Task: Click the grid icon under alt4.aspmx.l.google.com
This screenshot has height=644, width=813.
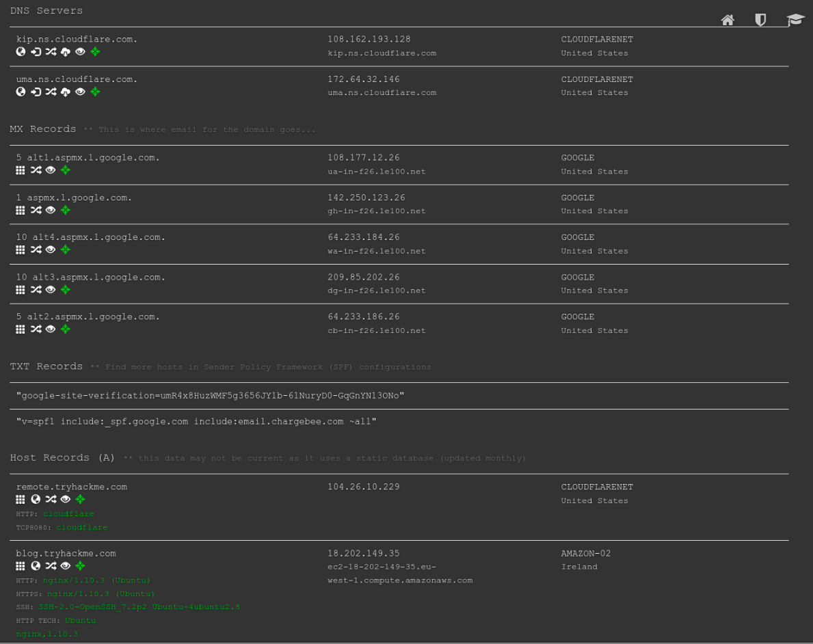Action: [x=20, y=250]
